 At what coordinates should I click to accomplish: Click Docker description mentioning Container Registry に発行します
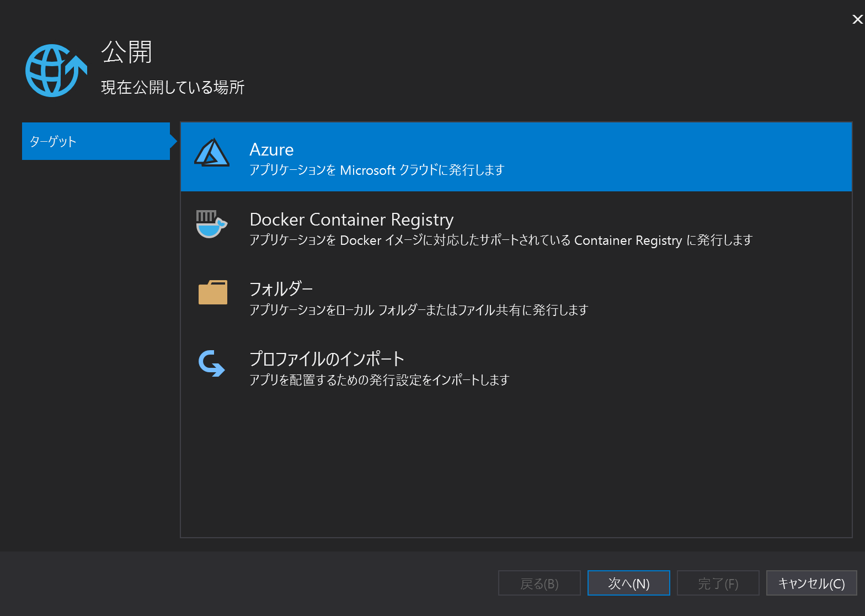pos(501,240)
